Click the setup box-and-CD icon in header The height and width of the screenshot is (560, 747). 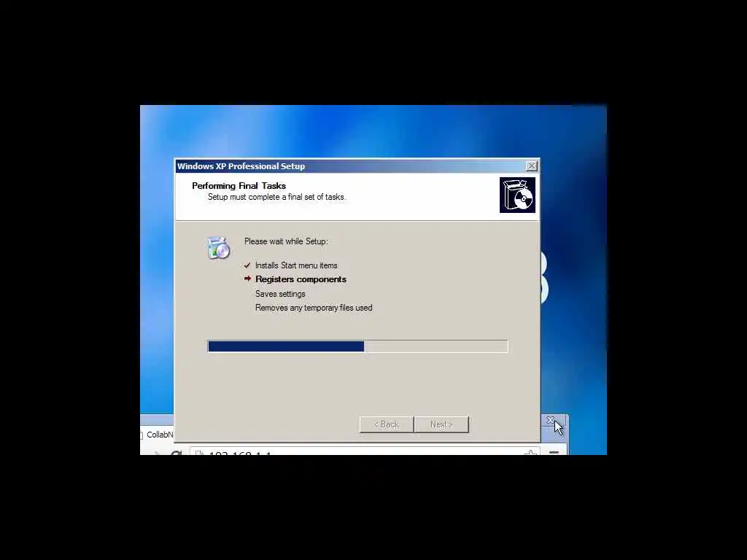pos(517,195)
